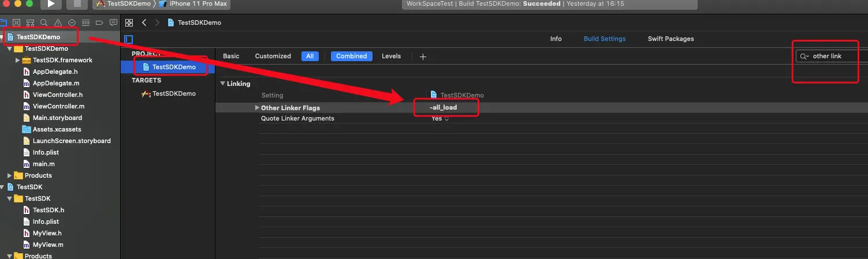Show Basic build settings

[x=231, y=56]
